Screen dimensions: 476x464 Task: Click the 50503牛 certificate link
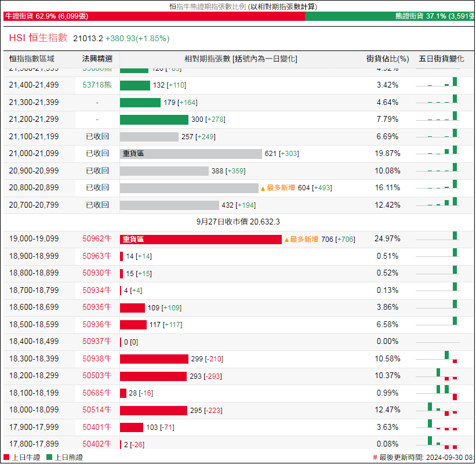click(97, 376)
